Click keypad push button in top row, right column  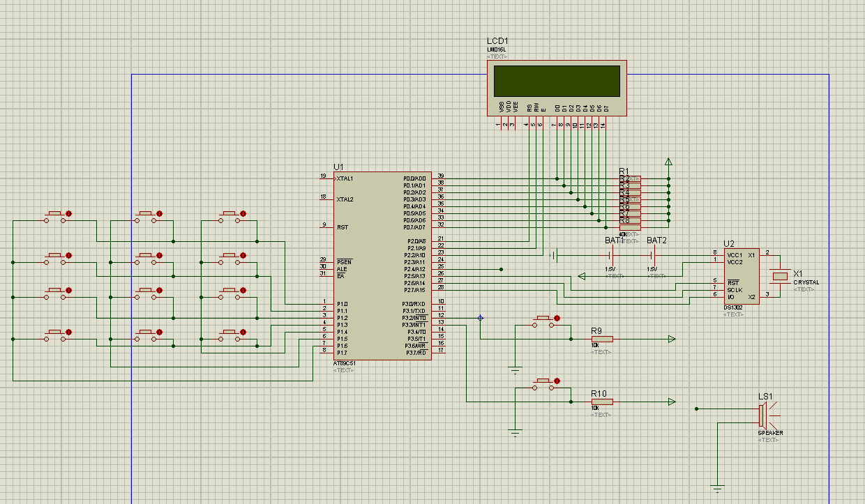232,217
